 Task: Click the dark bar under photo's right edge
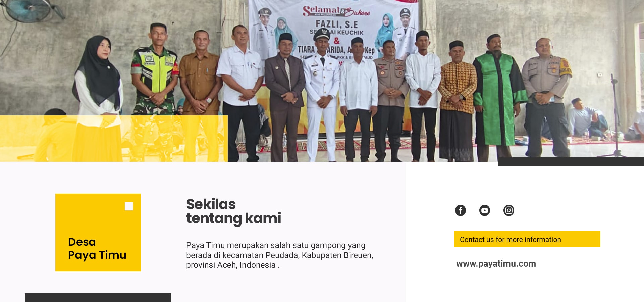571,162
